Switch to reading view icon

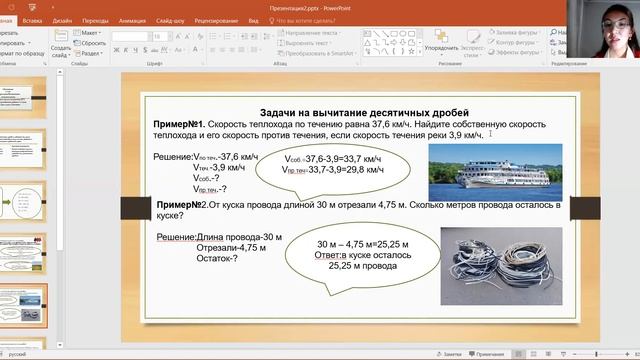point(548,354)
